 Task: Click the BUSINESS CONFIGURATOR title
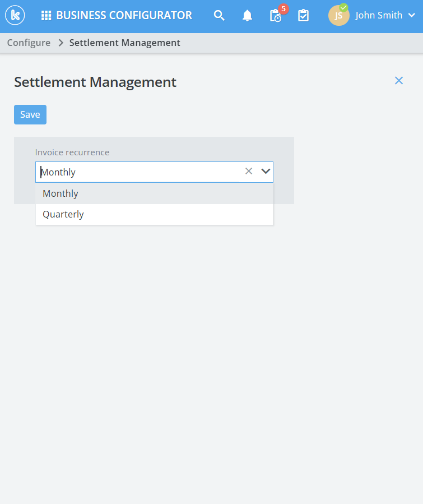point(124,16)
